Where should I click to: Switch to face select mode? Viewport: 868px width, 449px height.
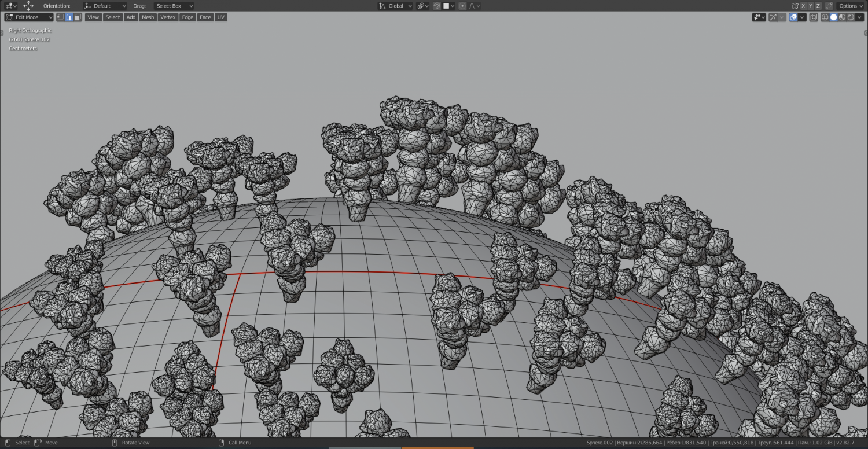click(77, 17)
